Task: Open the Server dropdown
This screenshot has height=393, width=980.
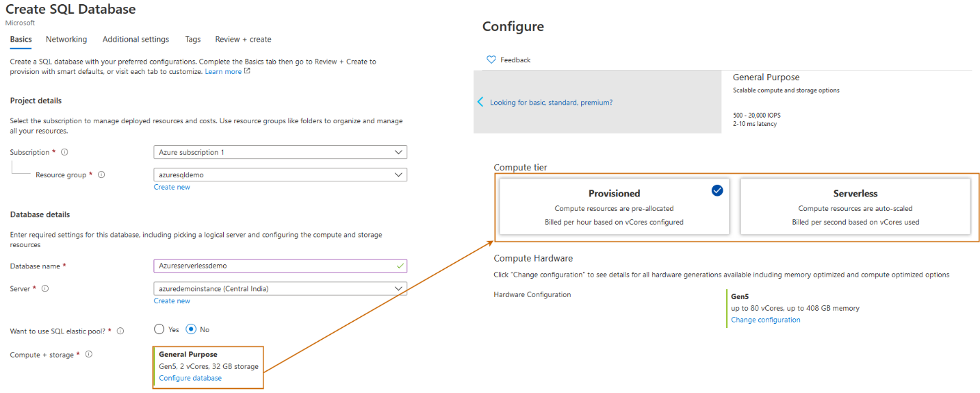Action: point(280,288)
